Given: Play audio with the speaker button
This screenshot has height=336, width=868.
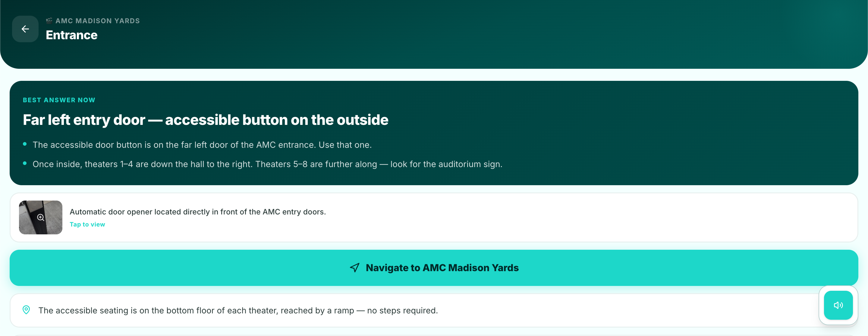Looking at the screenshot, I should click(x=838, y=305).
